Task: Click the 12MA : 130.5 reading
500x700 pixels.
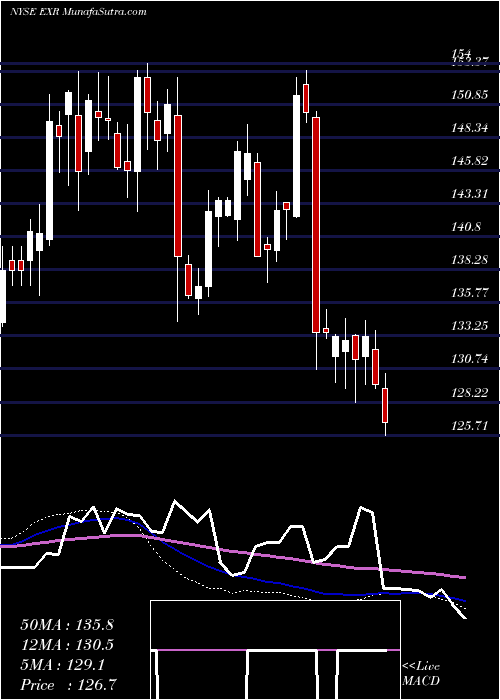Action: (67, 645)
